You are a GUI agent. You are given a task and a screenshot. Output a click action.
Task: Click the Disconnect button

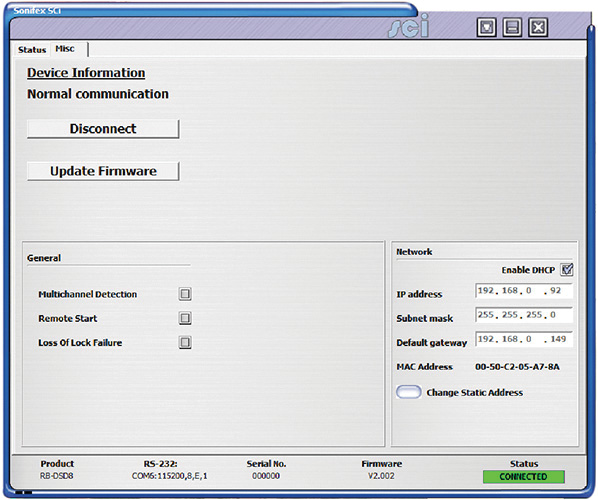pyautogui.click(x=103, y=129)
